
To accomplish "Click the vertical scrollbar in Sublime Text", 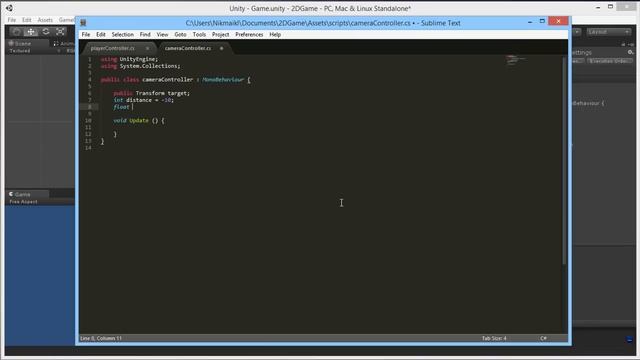I will (x=564, y=160).
